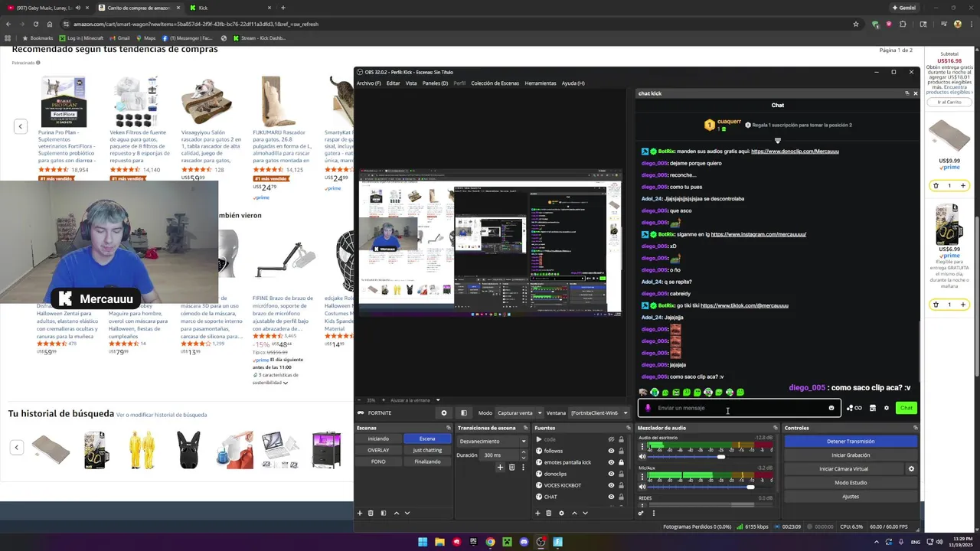Hide the followss source
The height and width of the screenshot is (551, 980).
pos(611,451)
